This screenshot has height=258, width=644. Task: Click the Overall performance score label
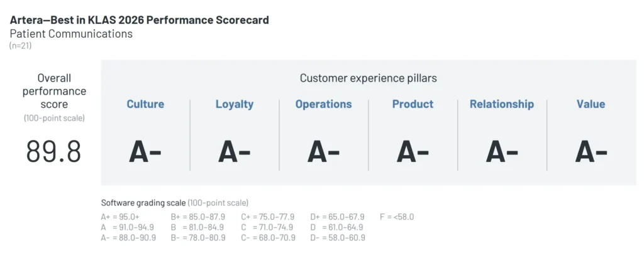coord(53,91)
